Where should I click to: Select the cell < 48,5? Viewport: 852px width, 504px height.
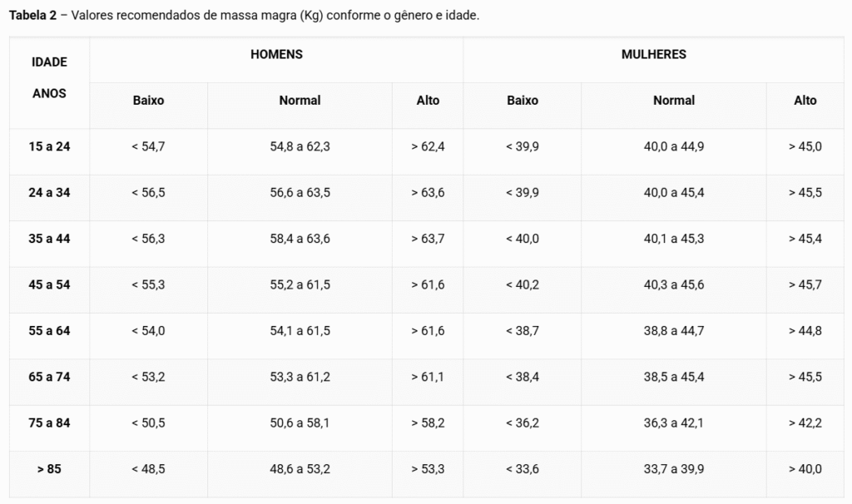point(148,469)
